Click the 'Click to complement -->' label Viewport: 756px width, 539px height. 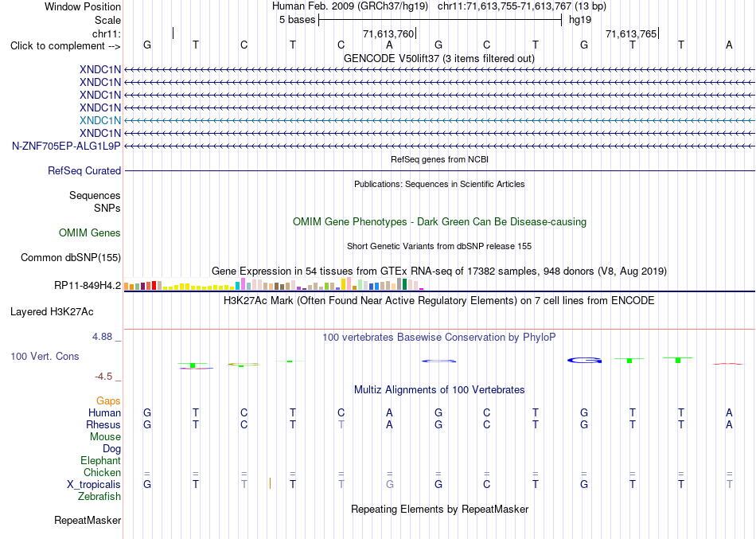pyautogui.click(x=65, y=46)
